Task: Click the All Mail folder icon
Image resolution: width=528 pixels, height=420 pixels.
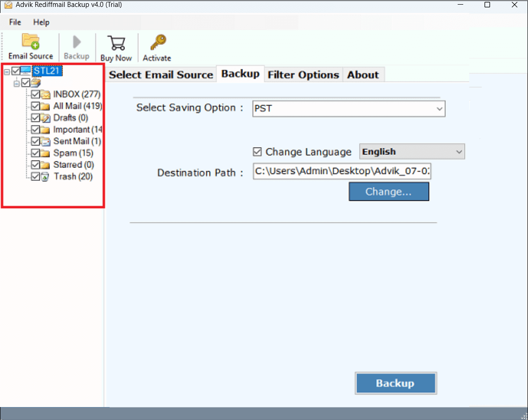Action: [x=45, y=106]
